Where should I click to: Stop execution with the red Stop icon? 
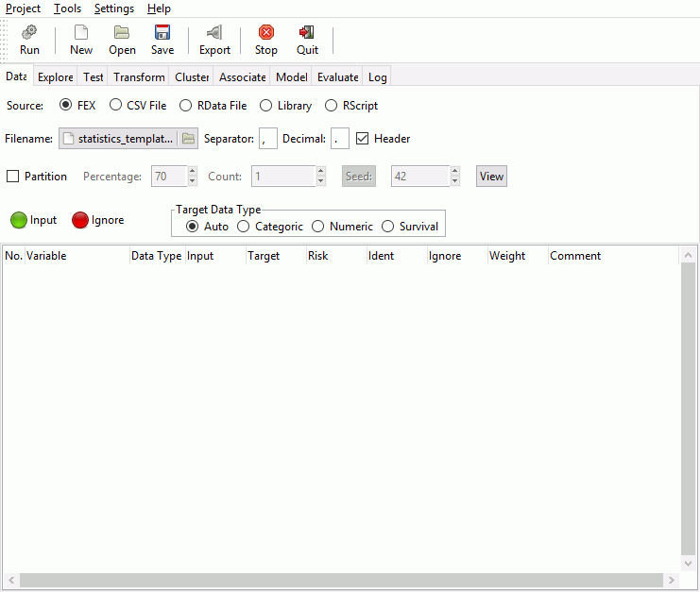(x=266, y=32)
